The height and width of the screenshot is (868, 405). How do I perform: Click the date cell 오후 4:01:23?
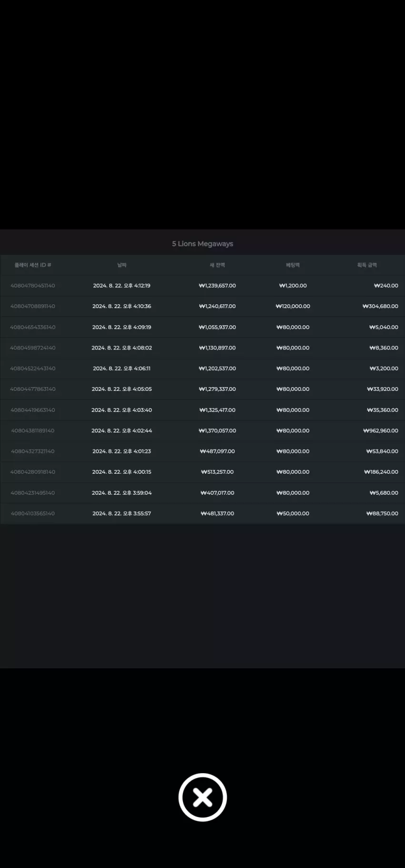(122, 451)
